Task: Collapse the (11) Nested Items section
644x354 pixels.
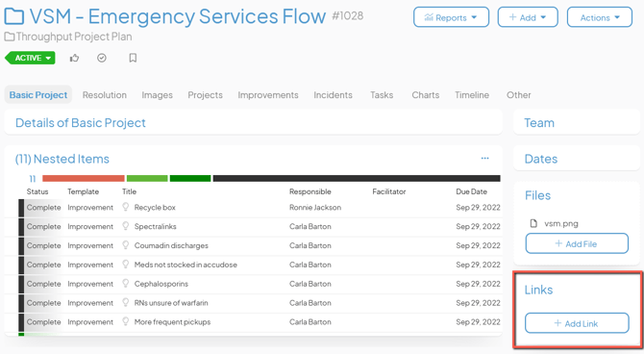Action: tap(62, 159)
